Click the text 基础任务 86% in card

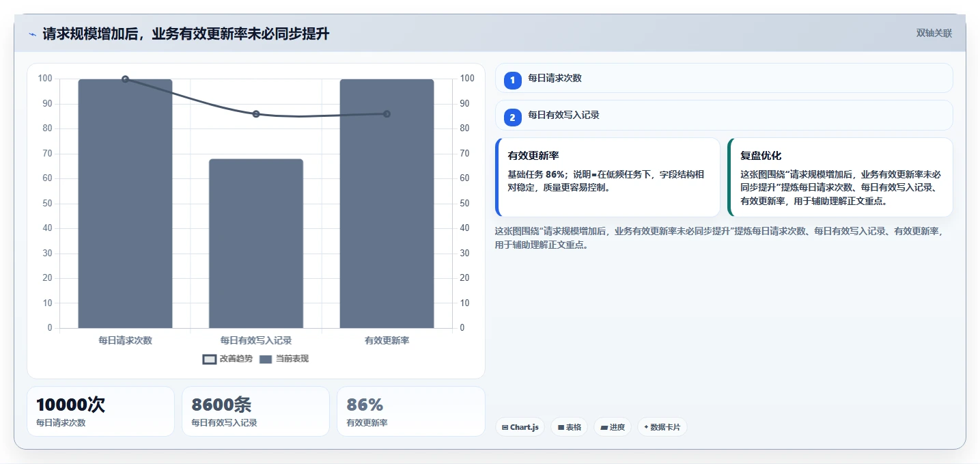537,174
